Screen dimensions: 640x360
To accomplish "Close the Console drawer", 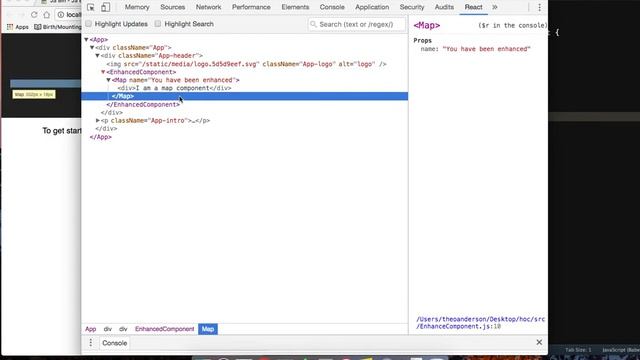I will pos(539,342).
